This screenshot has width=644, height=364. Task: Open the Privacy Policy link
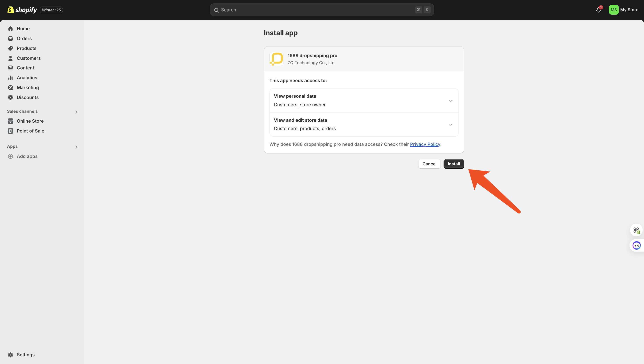[x=425, y=144]
